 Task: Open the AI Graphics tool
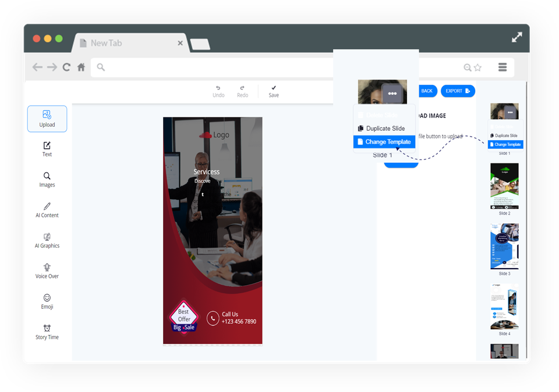click(x=47, y=241)
